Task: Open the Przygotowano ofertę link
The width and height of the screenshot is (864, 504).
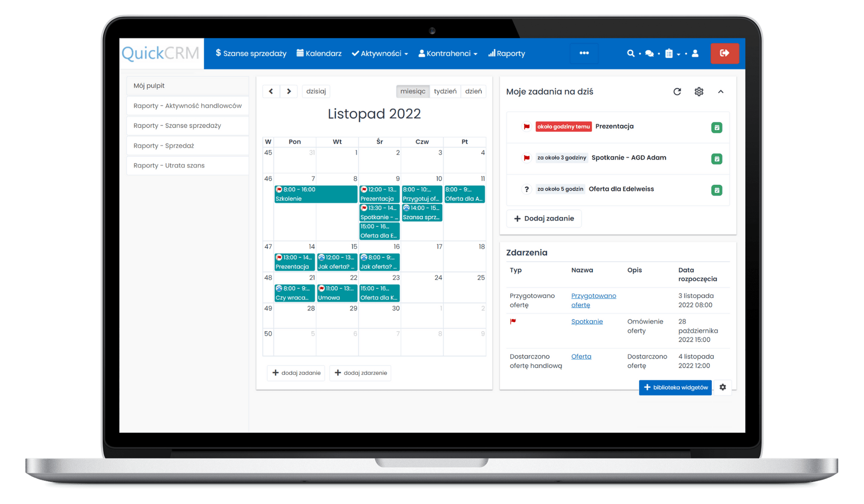Action: 593,300
